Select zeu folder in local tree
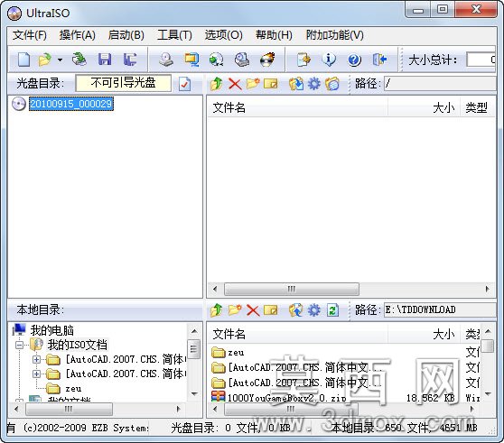Image resolution: width=504 pixels, height=443 pixels. point(73,389)
